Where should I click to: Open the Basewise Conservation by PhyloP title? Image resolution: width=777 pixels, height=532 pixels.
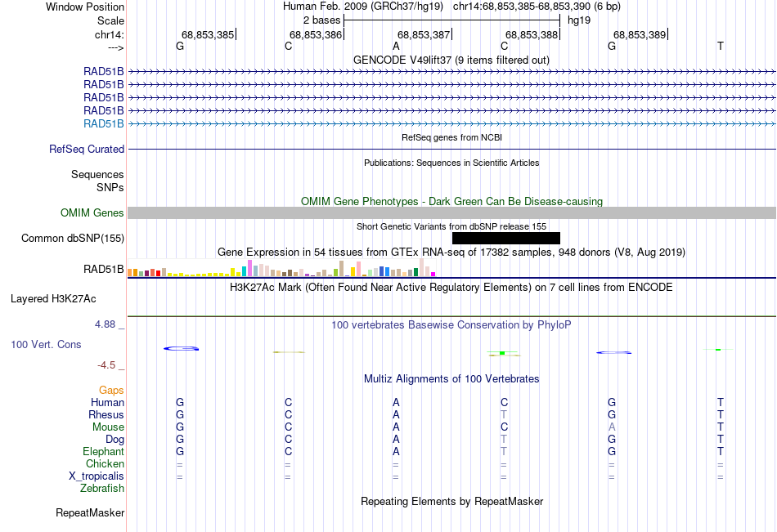451,325
